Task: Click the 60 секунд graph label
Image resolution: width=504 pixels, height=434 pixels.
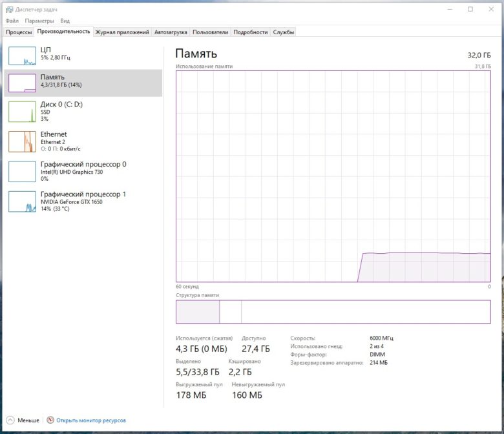Action: [187, 287]
